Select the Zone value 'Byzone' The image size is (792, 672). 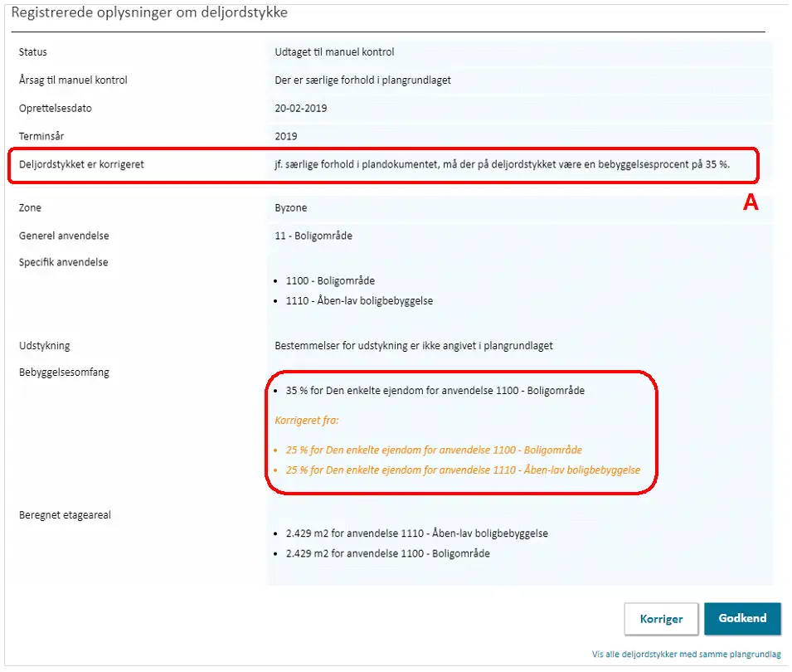[291, 207]
